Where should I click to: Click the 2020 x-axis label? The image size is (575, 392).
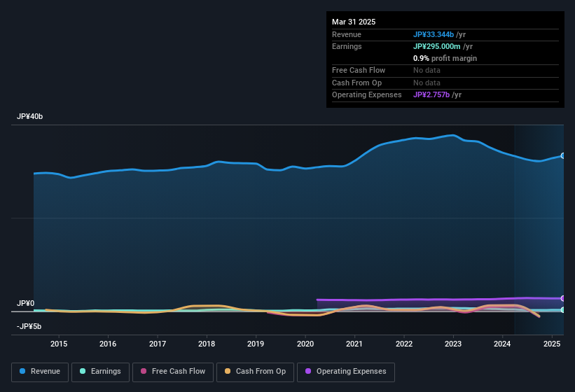pos(305,344)
